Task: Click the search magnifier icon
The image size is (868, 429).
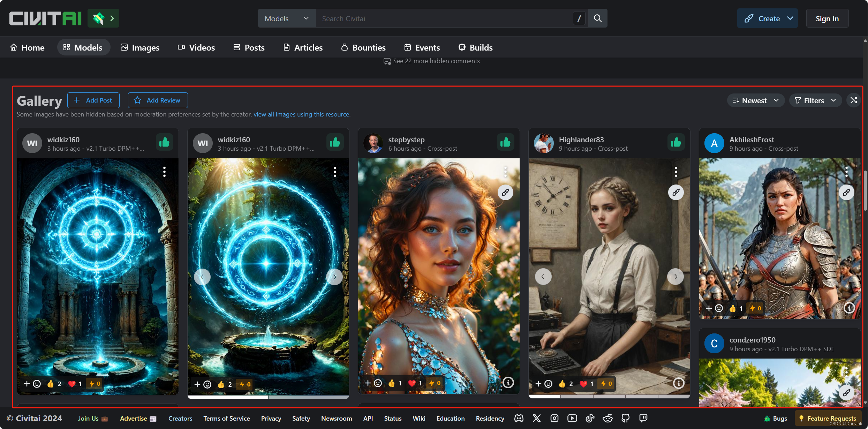Action: point(598,18)
